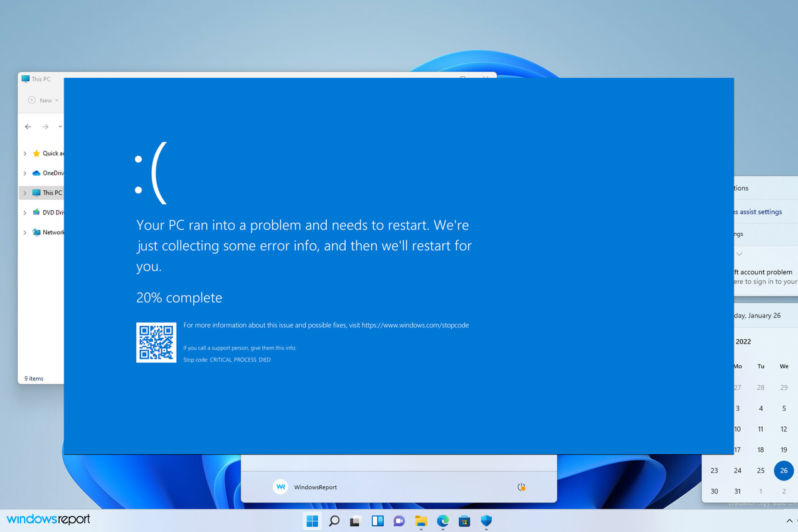Open File Explorer from taskbar
This screenshot has height=532, width=798.
(x=421, y=521)
